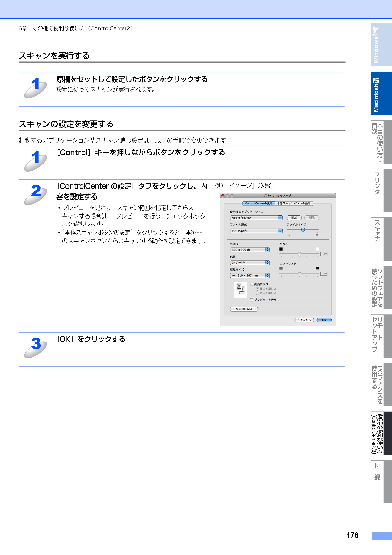Click the 追加 button

click(294, 218)
